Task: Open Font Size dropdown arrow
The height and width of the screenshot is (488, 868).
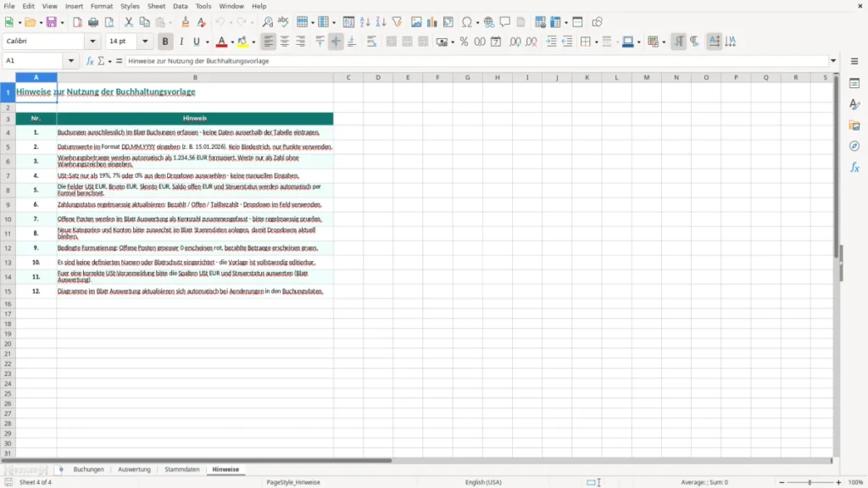Action: click(145, 41)
